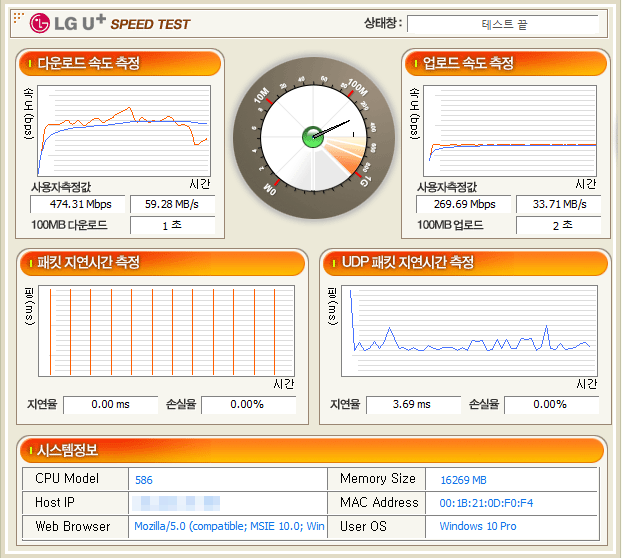This screenshot has height=558, width=622.
Task: Click the download speed graph
Action: click(123, 130)
